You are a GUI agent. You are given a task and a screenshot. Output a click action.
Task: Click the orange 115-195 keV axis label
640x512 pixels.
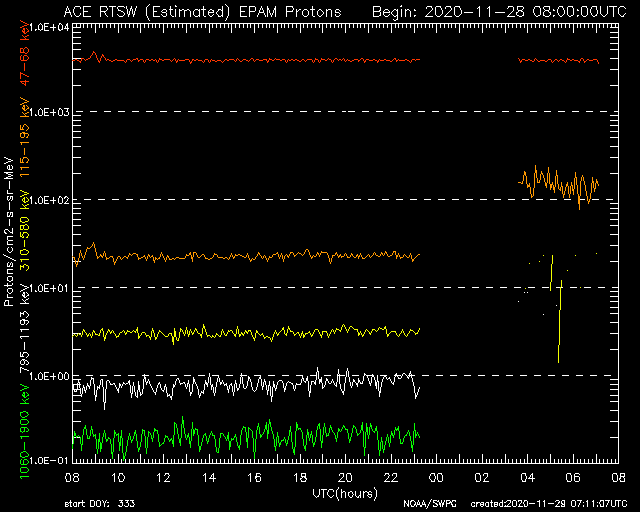pyautogui.click(x=25, y=137)
